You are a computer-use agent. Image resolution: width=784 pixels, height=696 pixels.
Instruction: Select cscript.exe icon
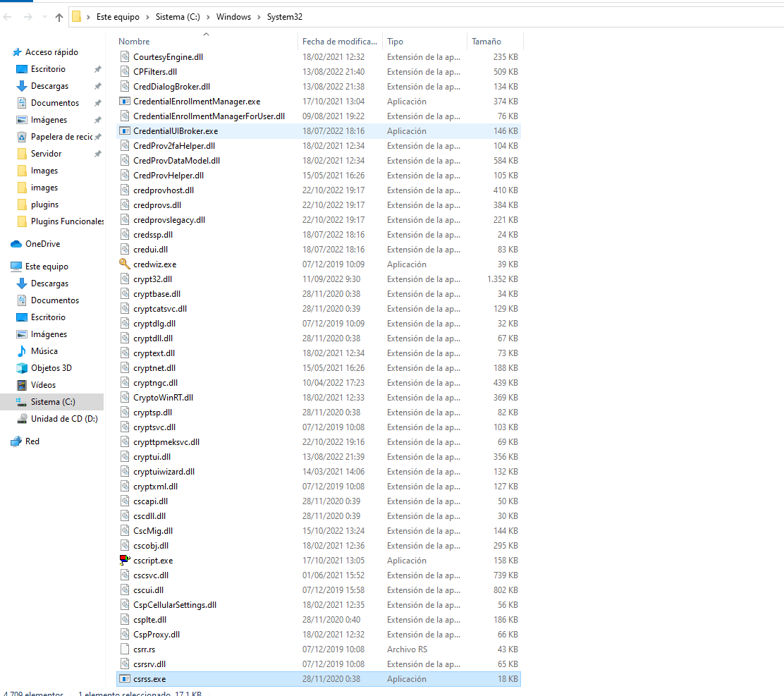pos(125,561)
